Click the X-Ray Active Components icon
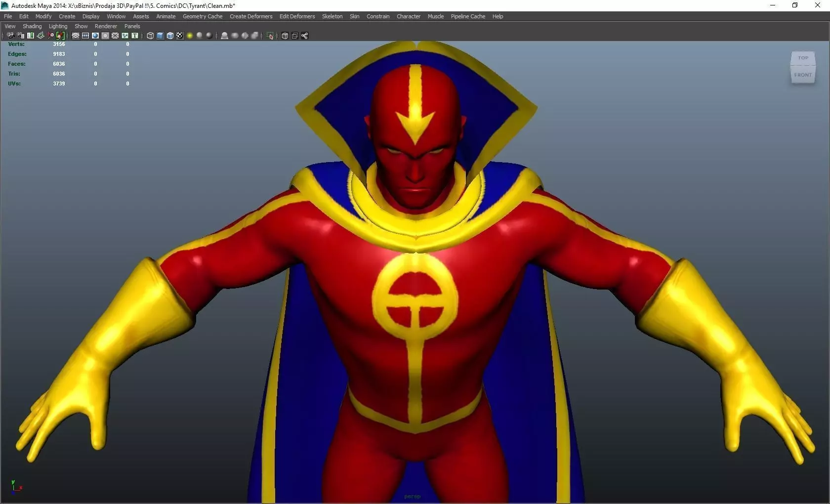Screen dimensions: 830x504 tap(295, 36)
